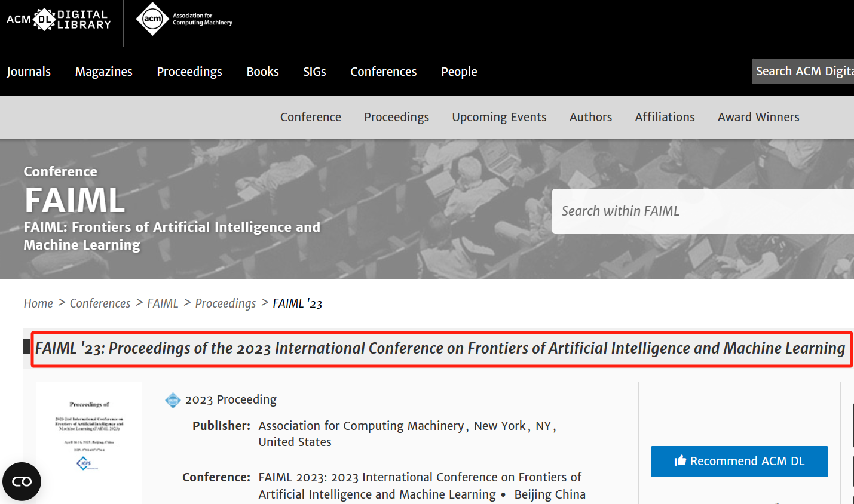The width and height of the screenshot is (854, 504).
Task: Go to Proceedings in top navigation
Action: (x=189, y=72)
